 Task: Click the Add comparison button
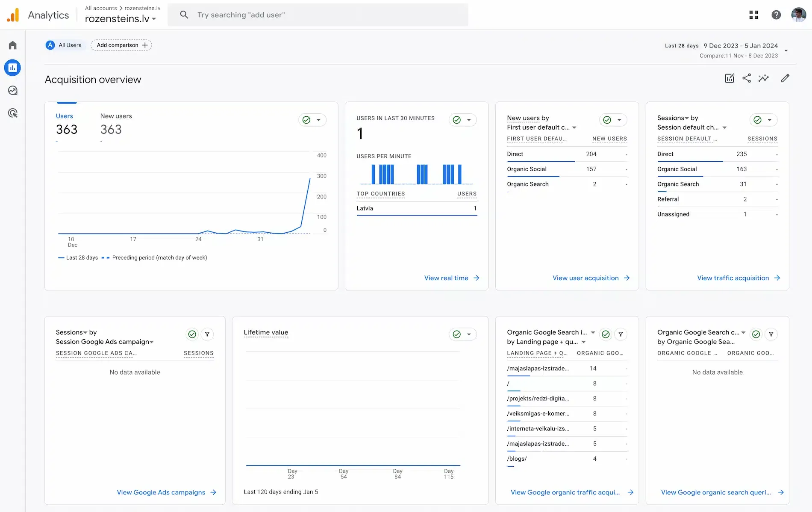(x=121, y=45)
